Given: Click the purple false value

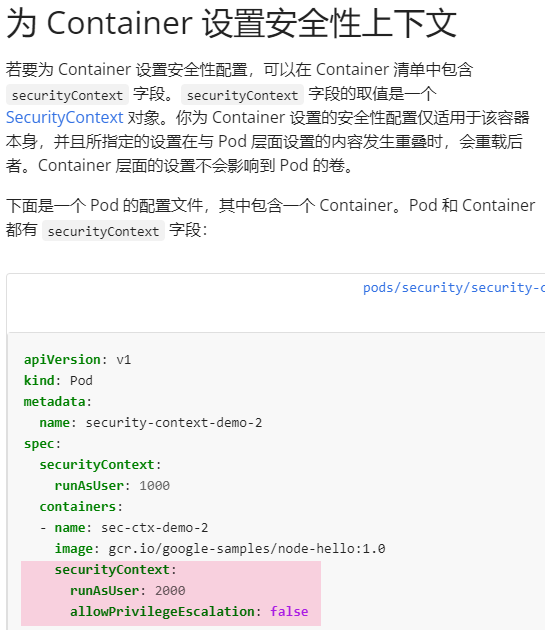Looking at the screenshot, I should point(289,612).
